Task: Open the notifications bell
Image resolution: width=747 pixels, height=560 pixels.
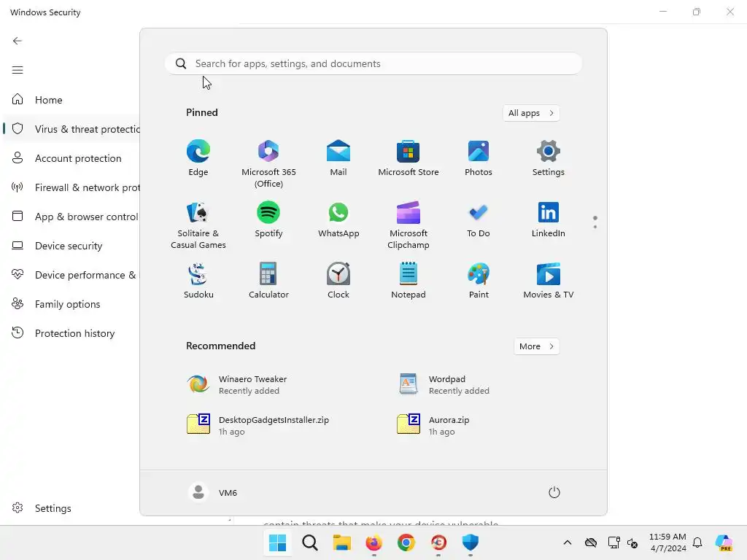Action: coord(697,542)
